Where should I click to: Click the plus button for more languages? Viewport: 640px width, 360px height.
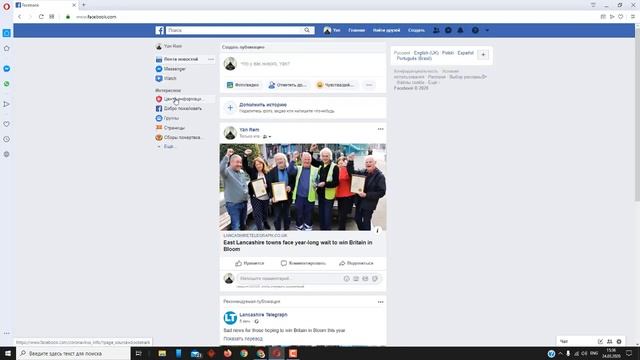[483, 54]
